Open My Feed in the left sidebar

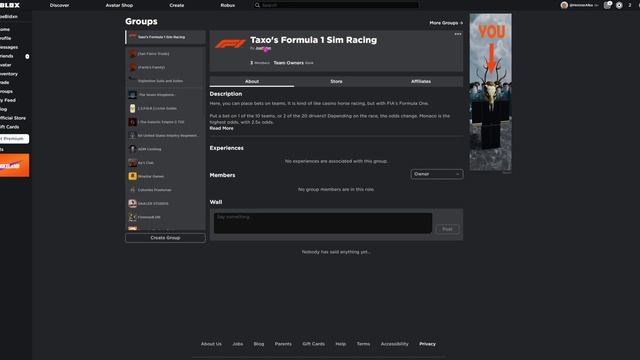[8, 100]
